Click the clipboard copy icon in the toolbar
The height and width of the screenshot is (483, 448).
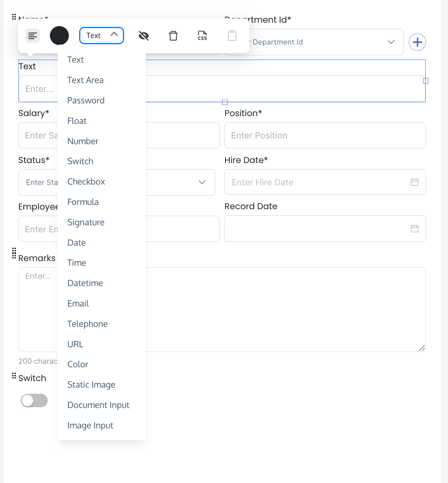pos(232,35)
